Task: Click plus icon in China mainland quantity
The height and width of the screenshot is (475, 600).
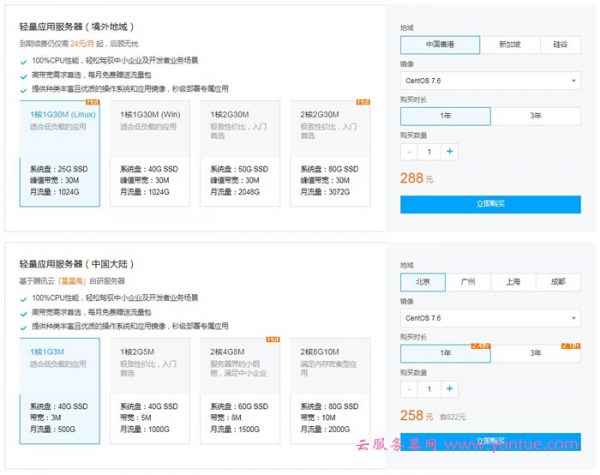Action: [x=450, y=388]
